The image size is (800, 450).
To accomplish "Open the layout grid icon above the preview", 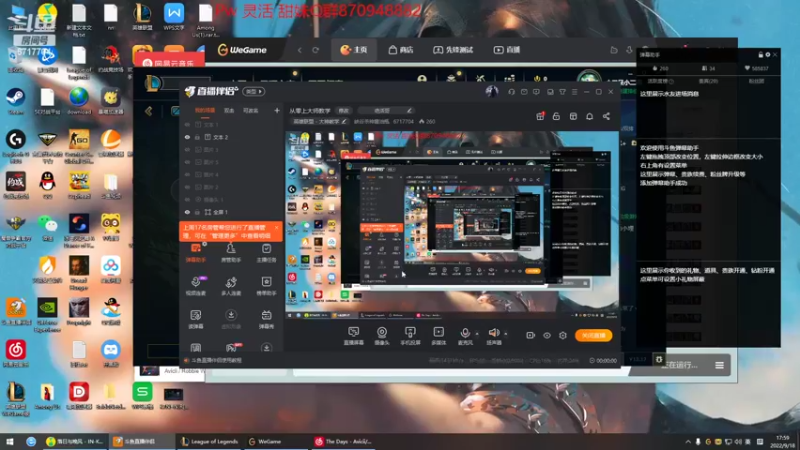I will click(573, 116).
